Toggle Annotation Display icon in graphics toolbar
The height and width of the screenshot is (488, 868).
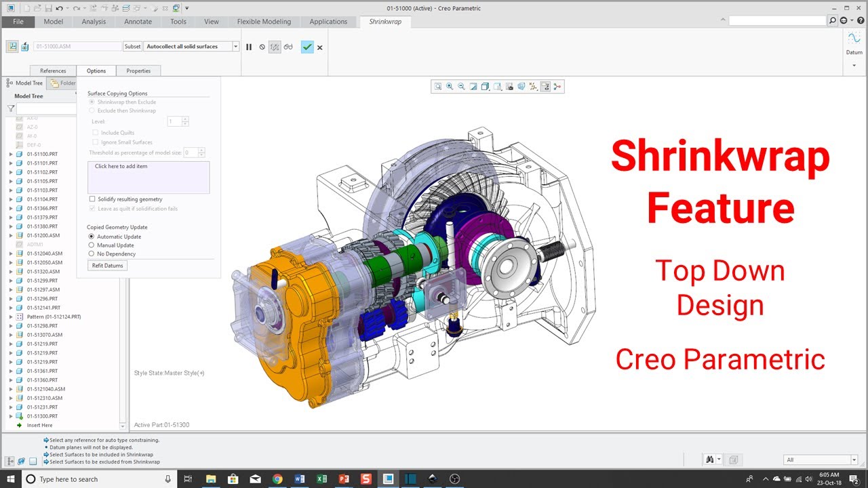pyautogui.click(x=545, y=86)
